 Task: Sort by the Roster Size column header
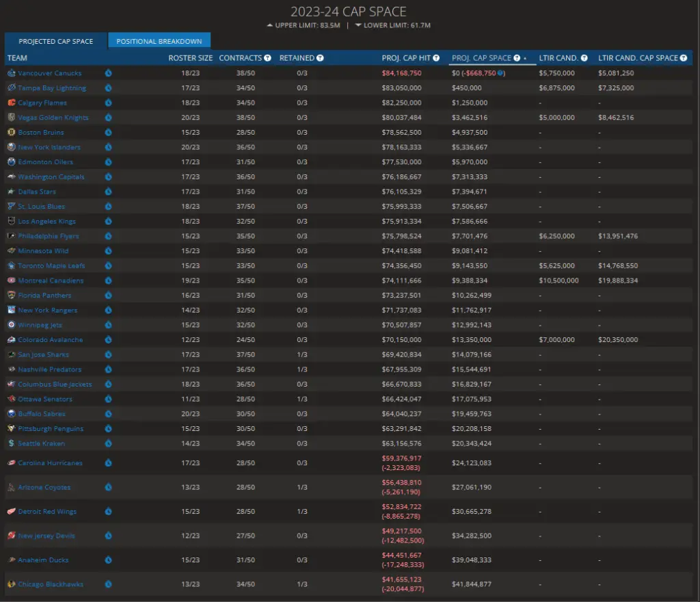190,58
